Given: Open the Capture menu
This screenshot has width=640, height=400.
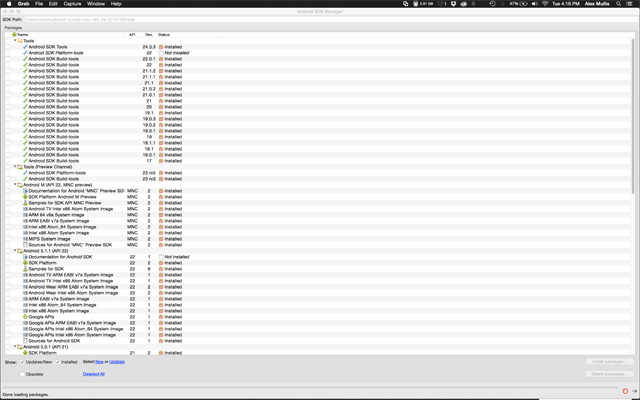Looking at the screenshot, I should pos(72,4).
